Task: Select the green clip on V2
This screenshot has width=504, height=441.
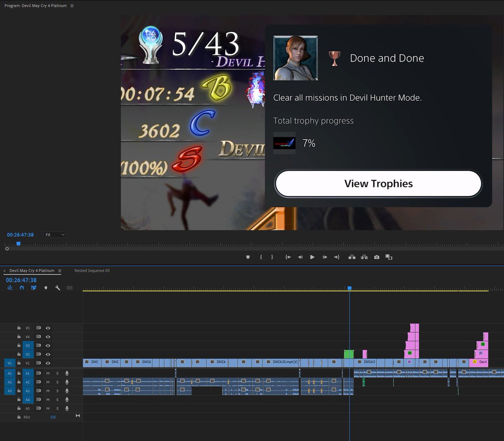Action: pyautogui.click(x=349, y=354)
